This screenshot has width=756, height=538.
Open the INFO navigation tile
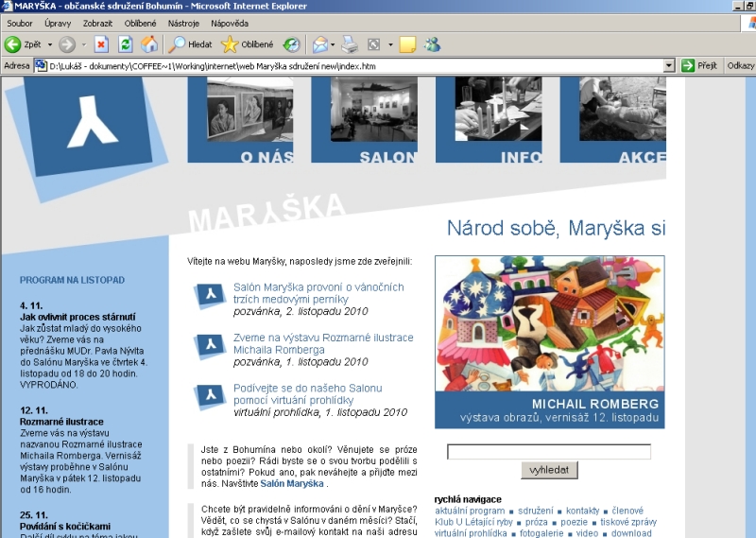point(489,120)
